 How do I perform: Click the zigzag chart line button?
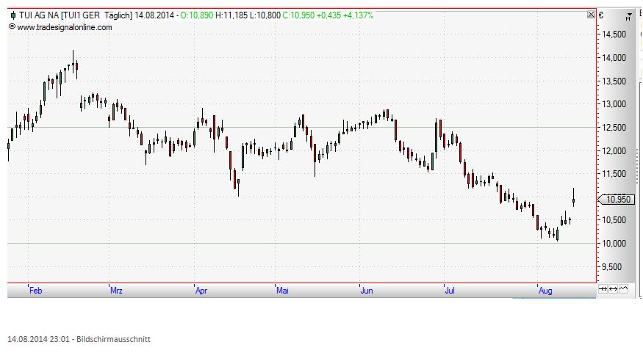click(x=623, y=288)
